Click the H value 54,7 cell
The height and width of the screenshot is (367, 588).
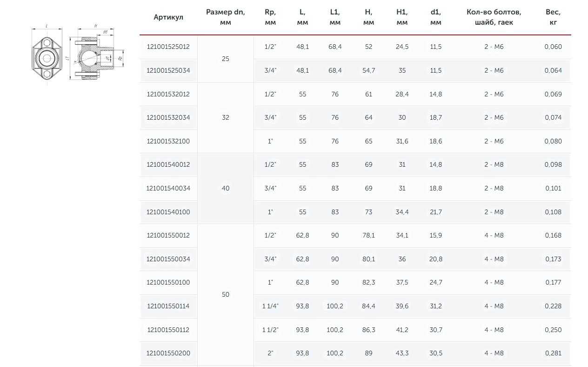pyautogui.click(x=368, y=70)
